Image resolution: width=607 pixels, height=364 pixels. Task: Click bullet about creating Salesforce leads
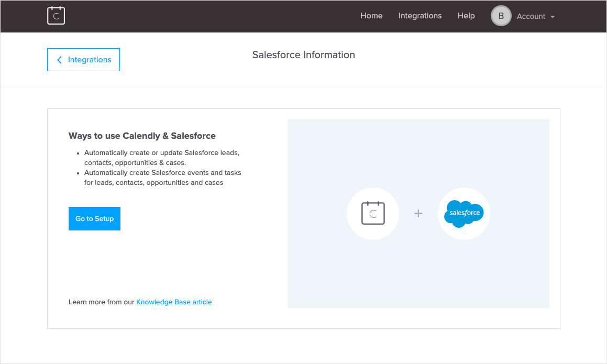[162, 158]
